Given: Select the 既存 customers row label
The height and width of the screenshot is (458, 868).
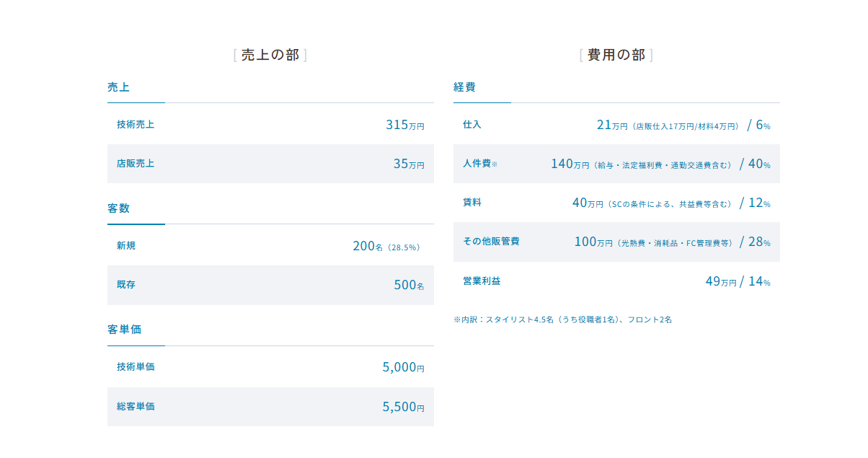Looking at the screenshot, I should 126,285.
